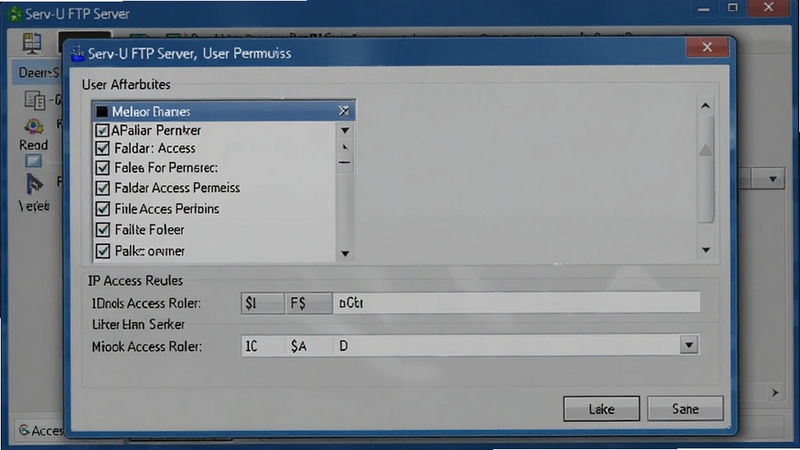Screen dimensions: 800x450
Task: Click main window horizontal scroll right arrow
Action: click(x=775, y=392)
